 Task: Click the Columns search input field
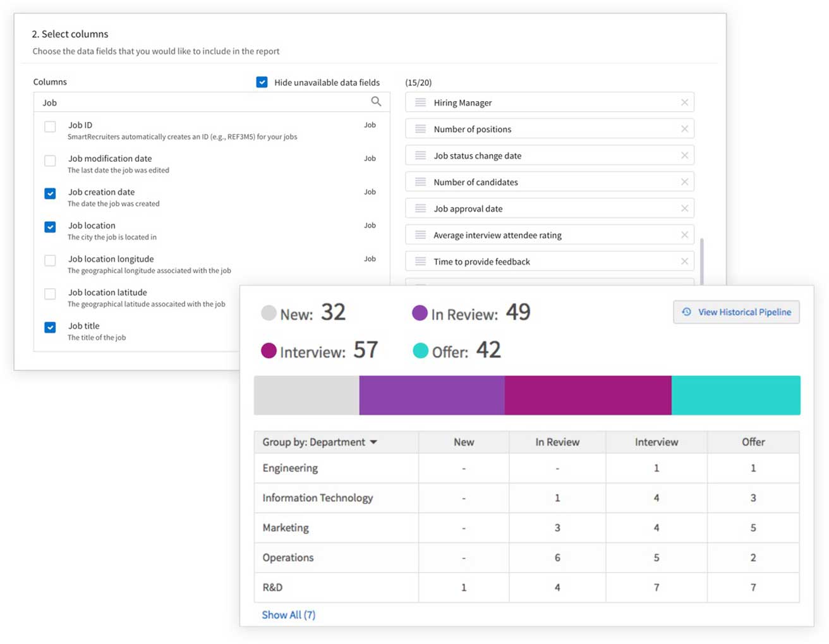[x=202, y=102]
